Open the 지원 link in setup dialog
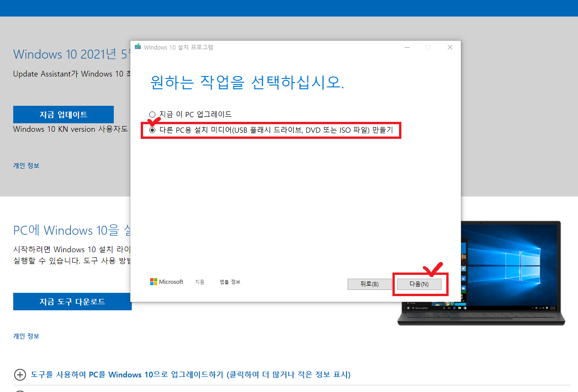578x392 pixels. [x=200, y=282]
